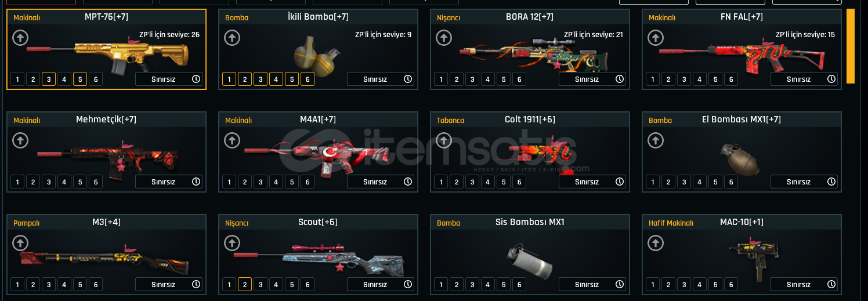Viewport: 868px width, 301px height.
Task: Click clock icon on MAC-10 Sınırsız field
Action: click(831, 284)
